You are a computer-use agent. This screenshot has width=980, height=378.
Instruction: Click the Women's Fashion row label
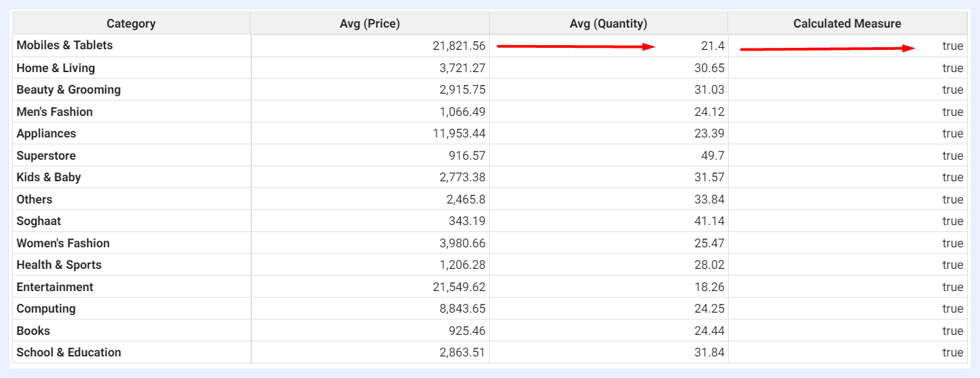click(x=63, y=243)
